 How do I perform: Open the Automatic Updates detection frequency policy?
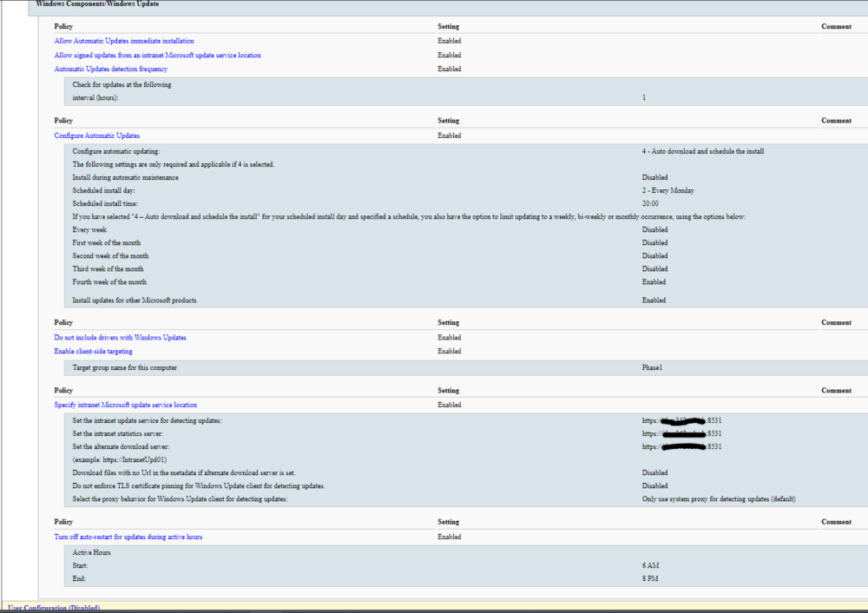click(x=111, y=69)
